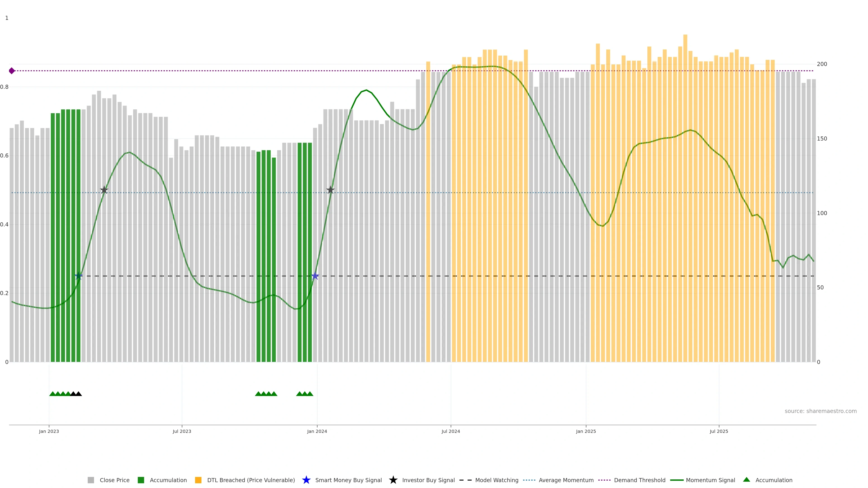Screen dimensions: 868x488
Task: Click the Jul 2024 x-axis label
Action: [x=451, y=431]
